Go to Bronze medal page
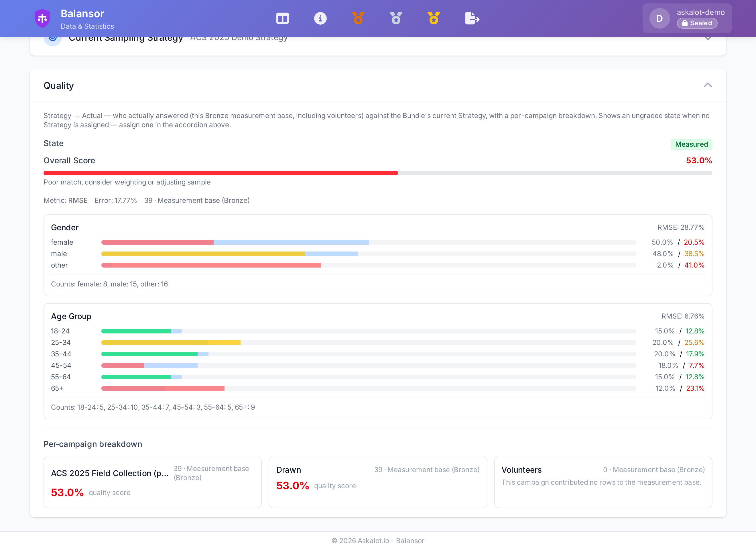 358,18
